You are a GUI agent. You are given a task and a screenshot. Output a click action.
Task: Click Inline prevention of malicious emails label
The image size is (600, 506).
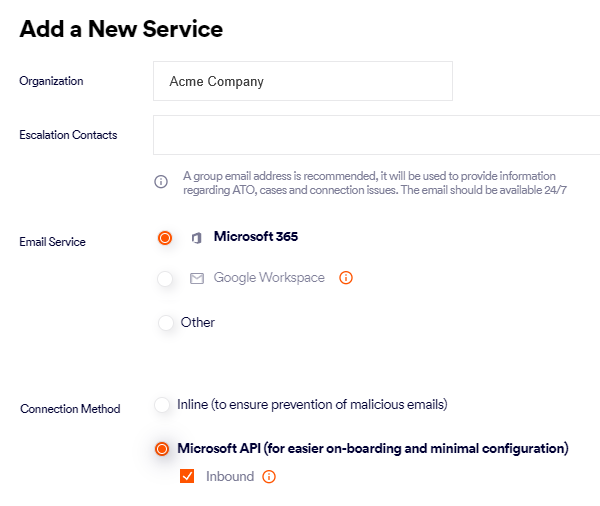point(312,405)
